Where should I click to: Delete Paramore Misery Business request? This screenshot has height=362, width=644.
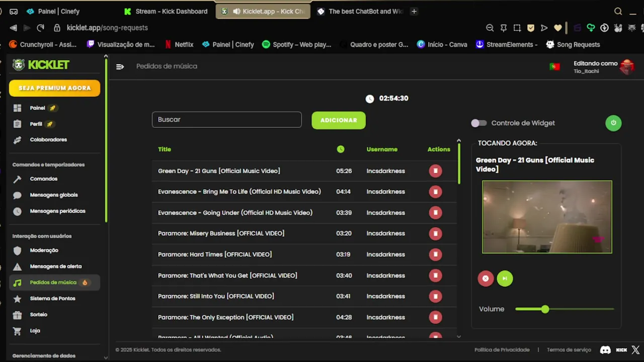pos(435,233)
